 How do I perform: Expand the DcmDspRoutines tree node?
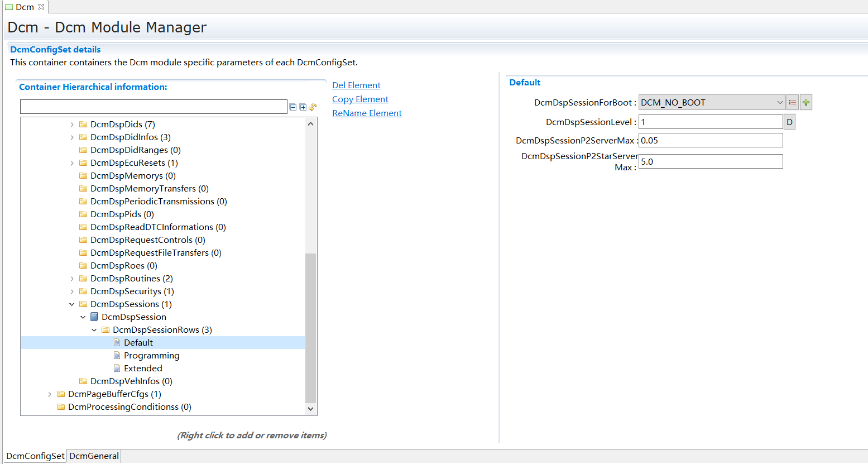[72, 279]
